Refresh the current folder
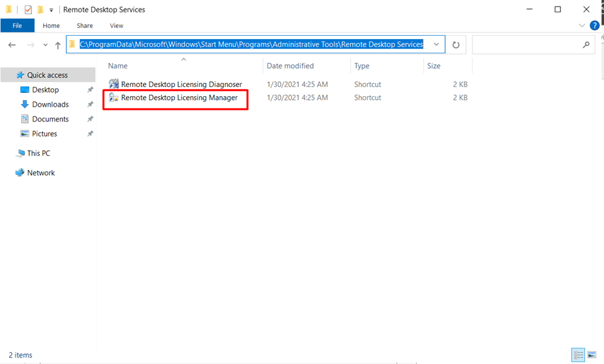 (456, 45)
